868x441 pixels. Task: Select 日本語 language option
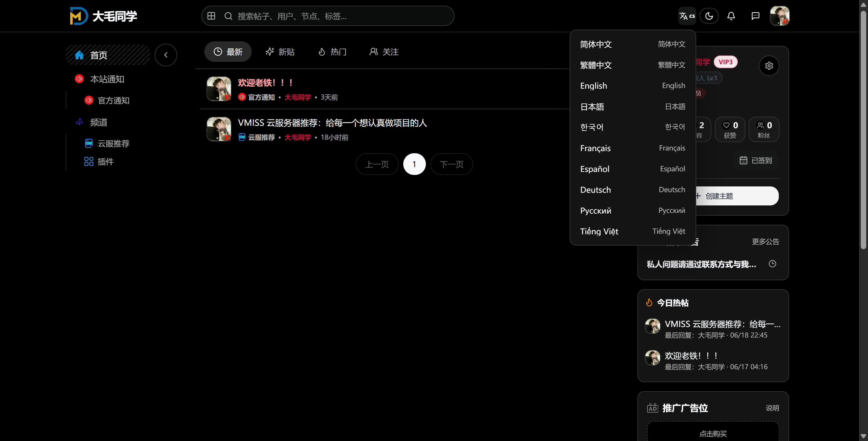click(x=633, y=106)
